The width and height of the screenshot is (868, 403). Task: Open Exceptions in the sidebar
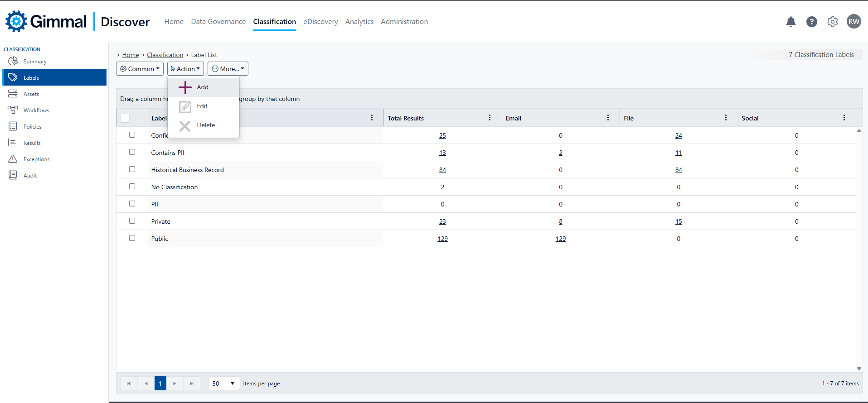(36, 159)
